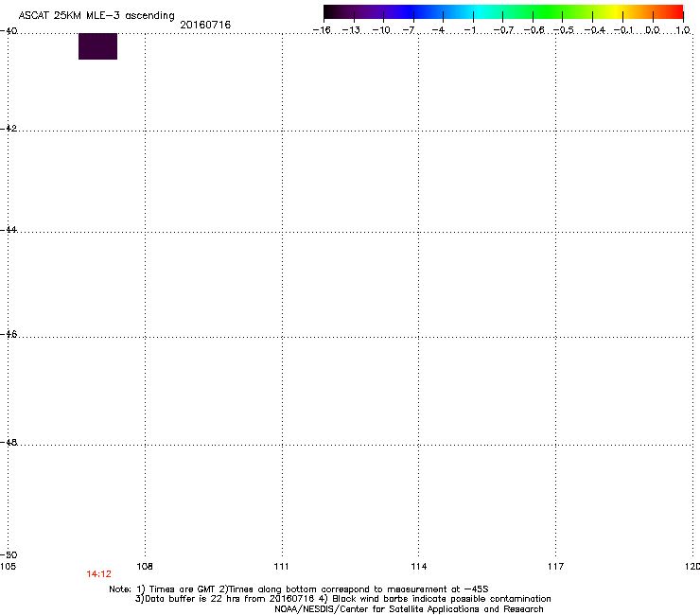Click the dark purple data swath block
This screenshot has height=615, width=700.
(x=97, y=46)
